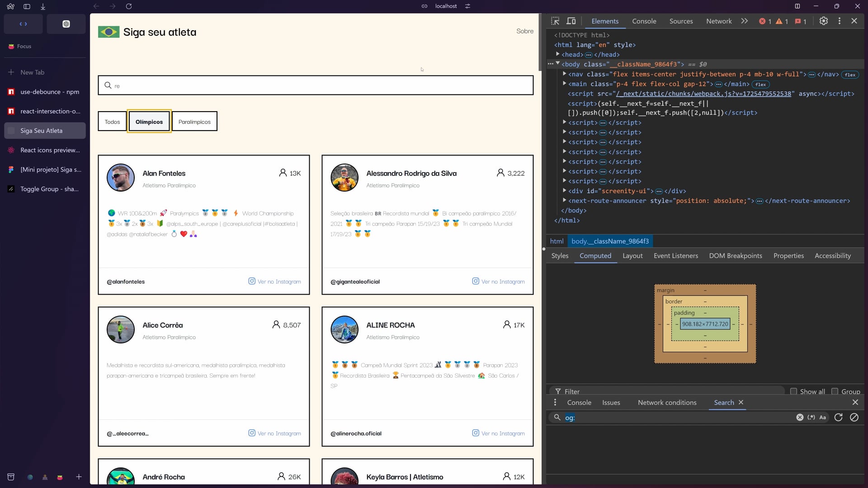Expand the main element node
This screenshot has width=868, height=488.
(565, 84)
